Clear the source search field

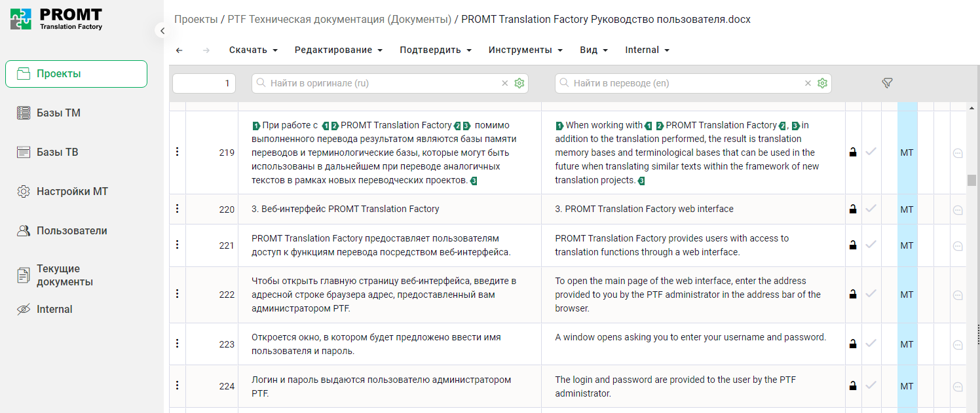click(x=504, y=83)
